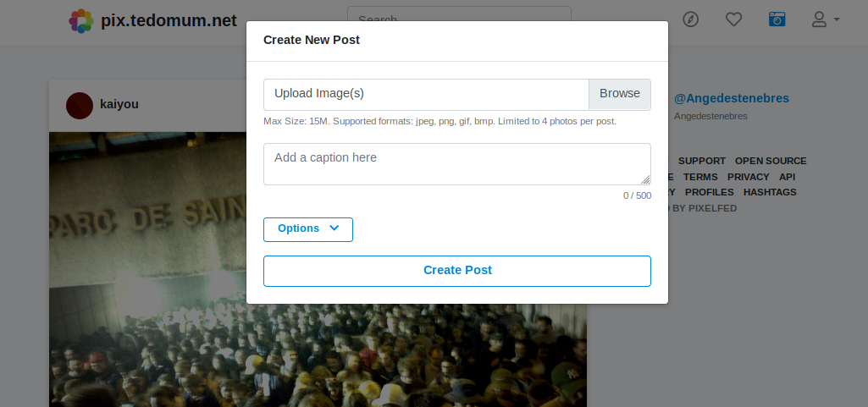Open pix.tedomum.net home link
This screenshot has width=868, height=407.
(x=169, y=20)
